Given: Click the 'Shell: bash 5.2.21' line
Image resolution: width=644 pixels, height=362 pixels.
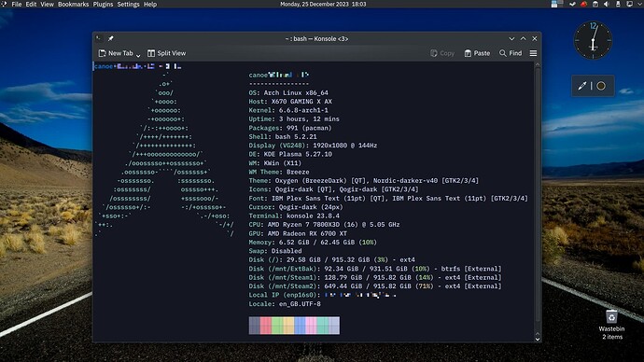Looking at the screenshot, I should [283, 136].
